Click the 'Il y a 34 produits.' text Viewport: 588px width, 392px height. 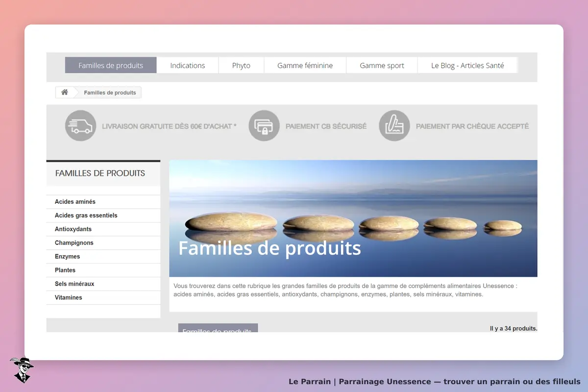pyautogui.click(x=514, y=328)
